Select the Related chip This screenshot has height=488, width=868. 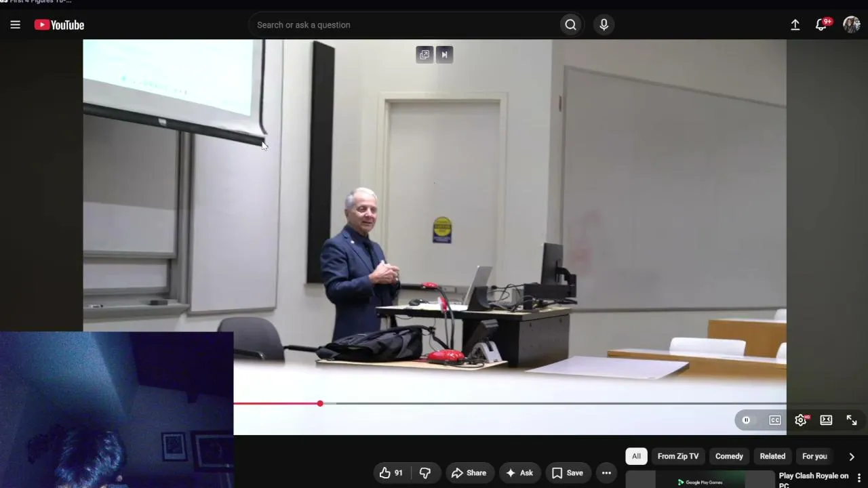[x=772, y=456]
